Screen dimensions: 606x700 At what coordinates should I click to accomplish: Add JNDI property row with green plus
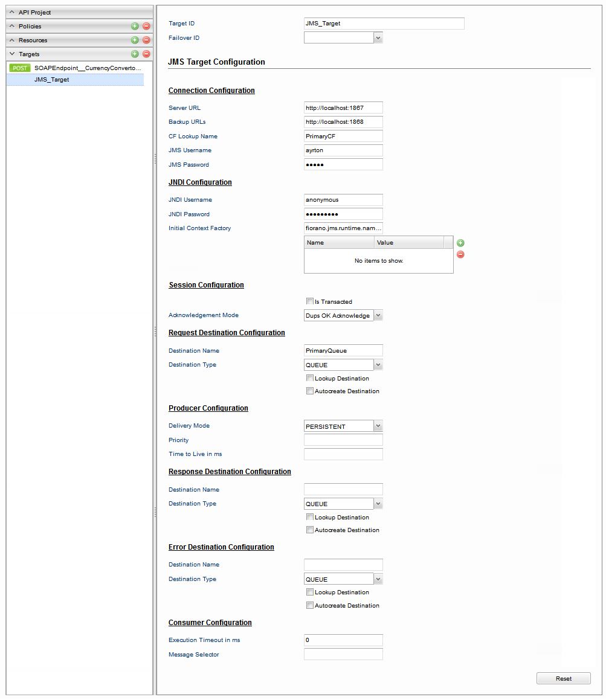(x=460, y=243)
